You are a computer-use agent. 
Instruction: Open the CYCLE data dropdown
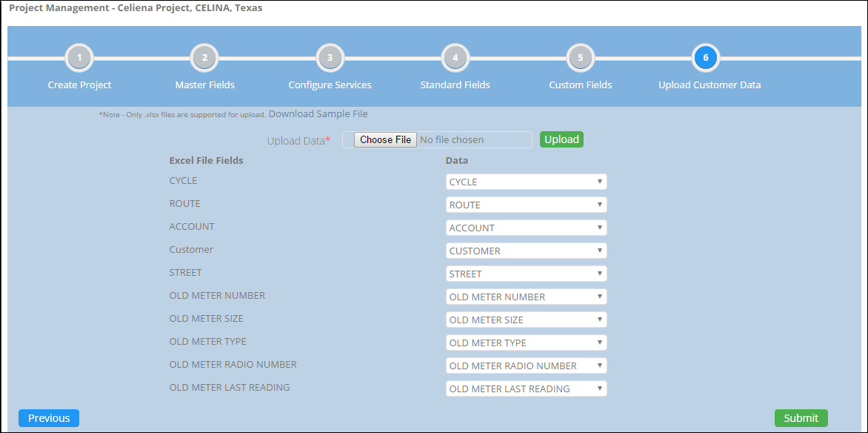pyautogui.click(x=526, y=182)
